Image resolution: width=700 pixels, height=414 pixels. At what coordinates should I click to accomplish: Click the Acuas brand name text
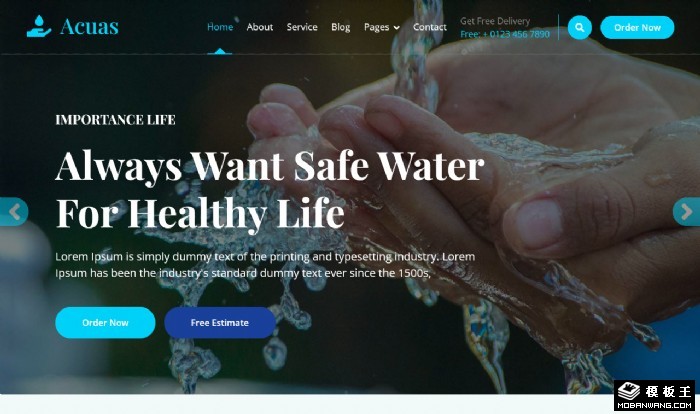point(89,27)
